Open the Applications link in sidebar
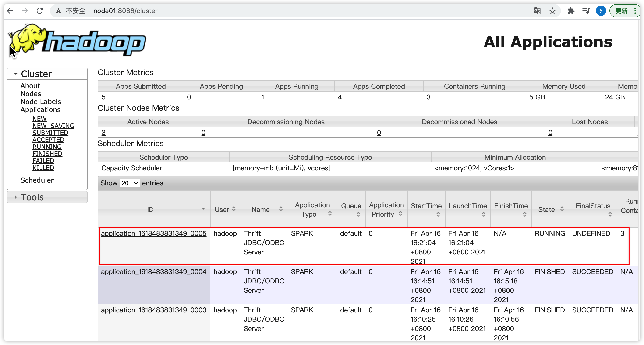Viewport: 644px width, 345px height. (x=40, y=110)
